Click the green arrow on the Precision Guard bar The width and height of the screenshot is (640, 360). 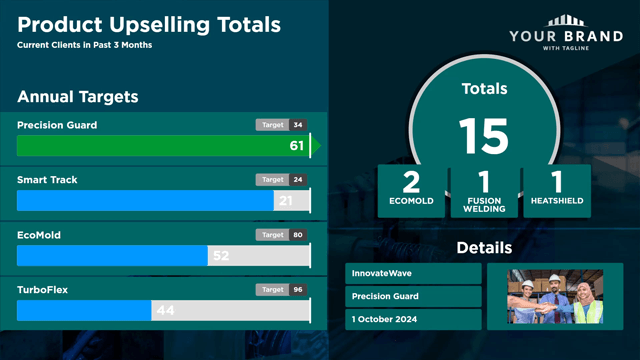(316, 145)
